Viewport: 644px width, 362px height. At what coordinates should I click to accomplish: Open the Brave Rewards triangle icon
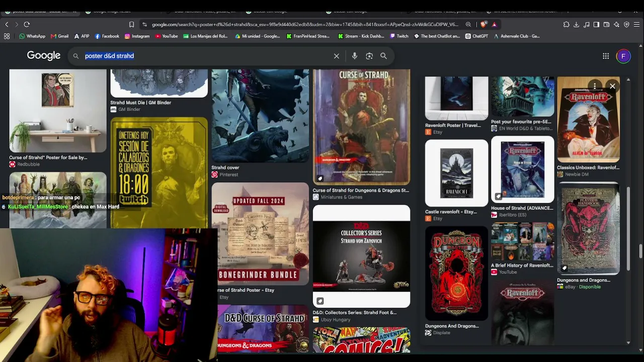(x=494, y=24)
